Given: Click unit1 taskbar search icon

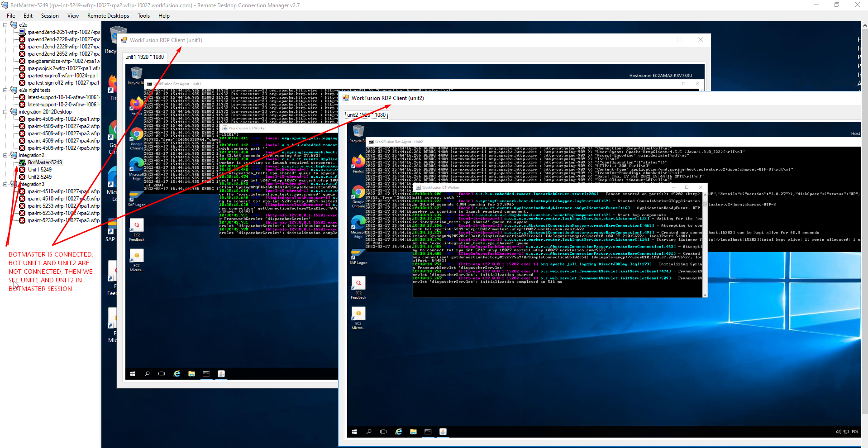Looking at the screenshot, I should click(x=147, y=374).
